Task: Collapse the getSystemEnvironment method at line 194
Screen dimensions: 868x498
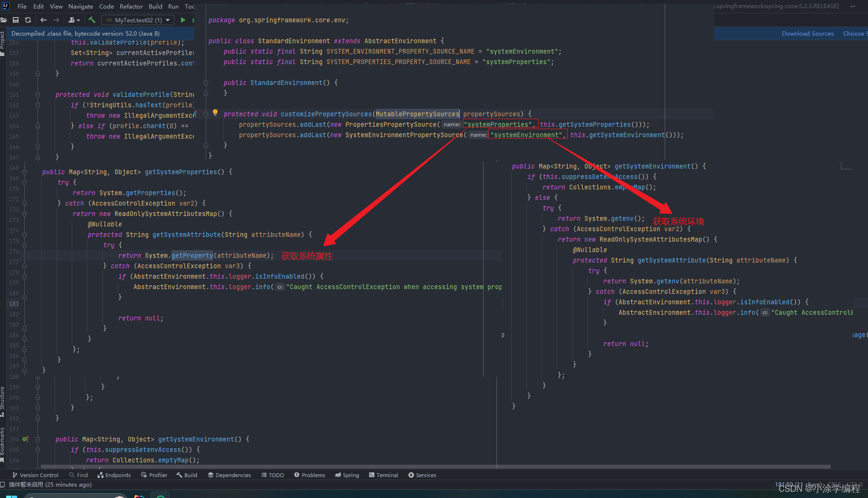Action: pyautogui.click(x=38, y=439)
